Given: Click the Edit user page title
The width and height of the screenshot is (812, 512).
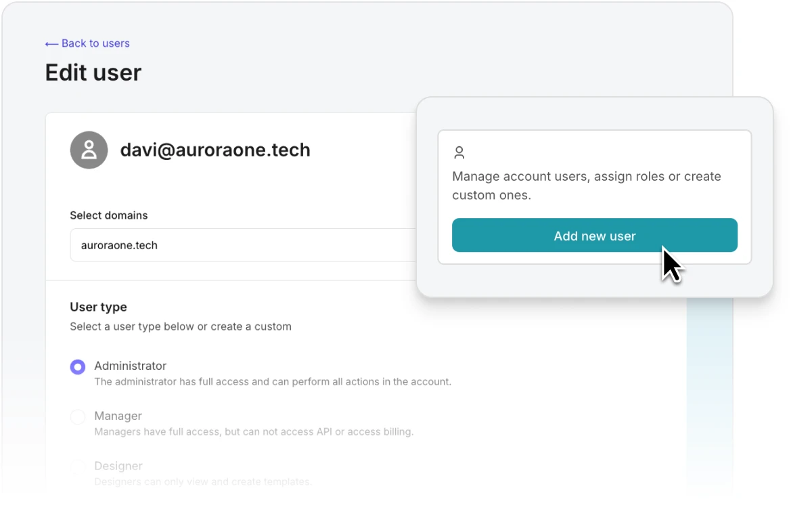Looking at the screenshot, I should coord(93,72).
